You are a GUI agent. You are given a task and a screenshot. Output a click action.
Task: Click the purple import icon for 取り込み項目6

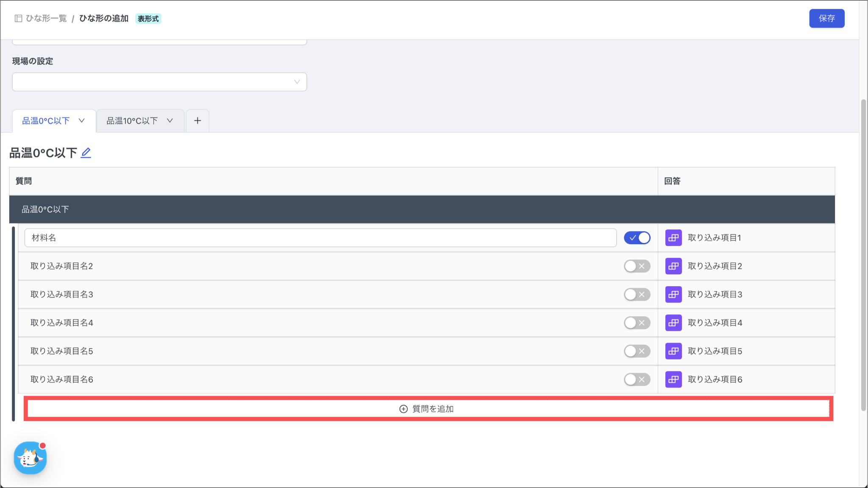coord(673,379)
